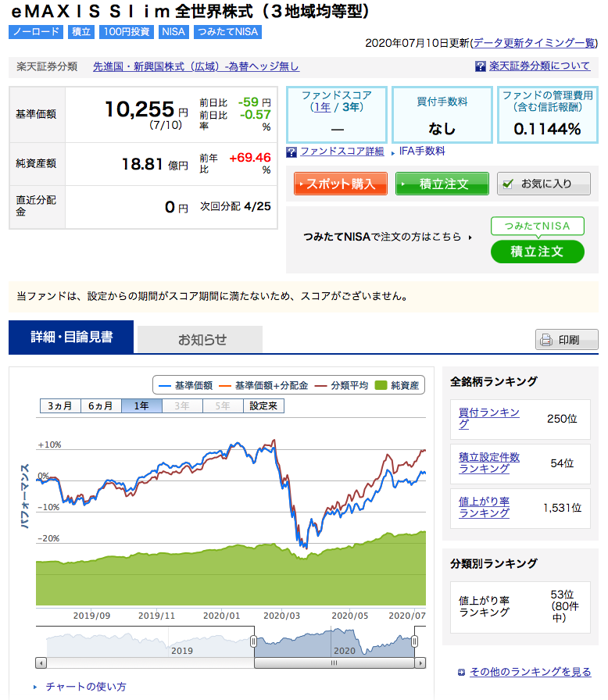Toggle the 純資産 legend series

click(x=397, y=385)
